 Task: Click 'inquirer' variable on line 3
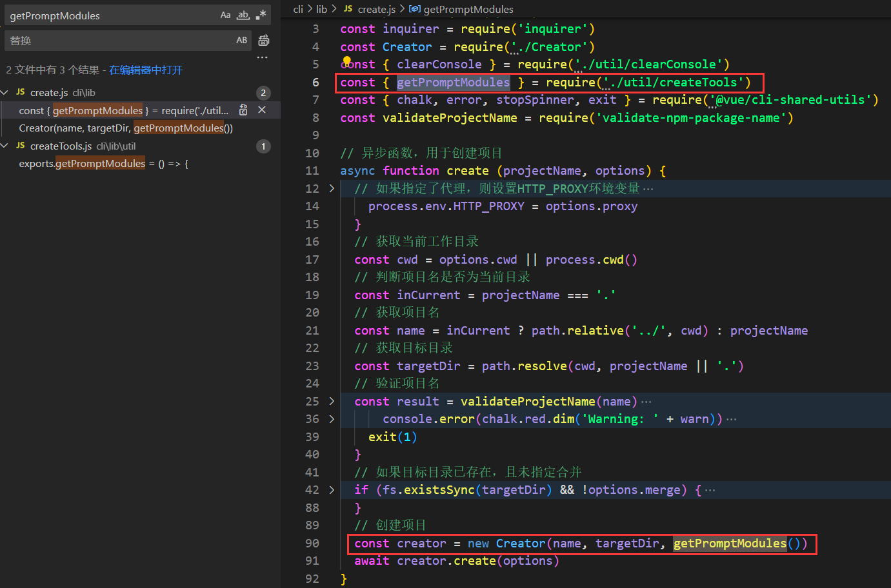pos(411,29)
